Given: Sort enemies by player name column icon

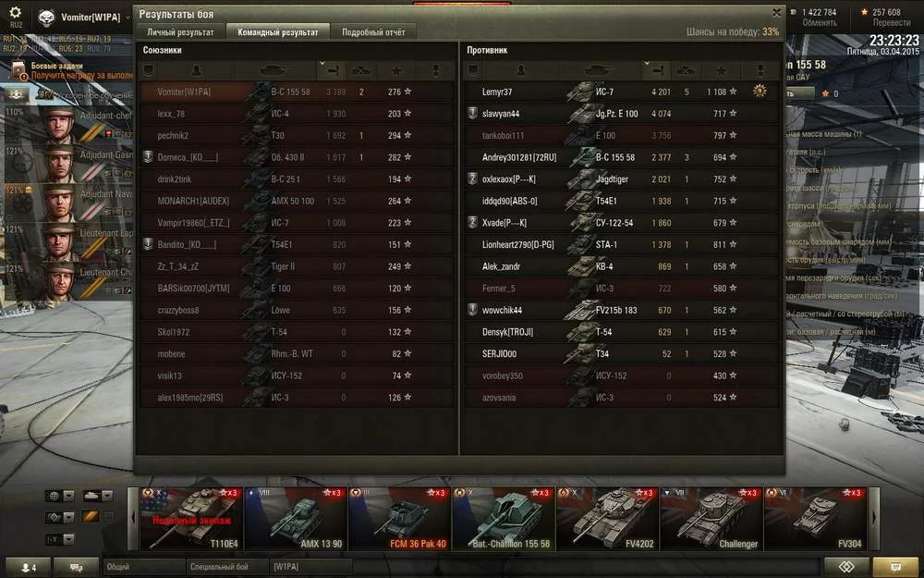Looking at the screenshot, I should pos(520,71).
